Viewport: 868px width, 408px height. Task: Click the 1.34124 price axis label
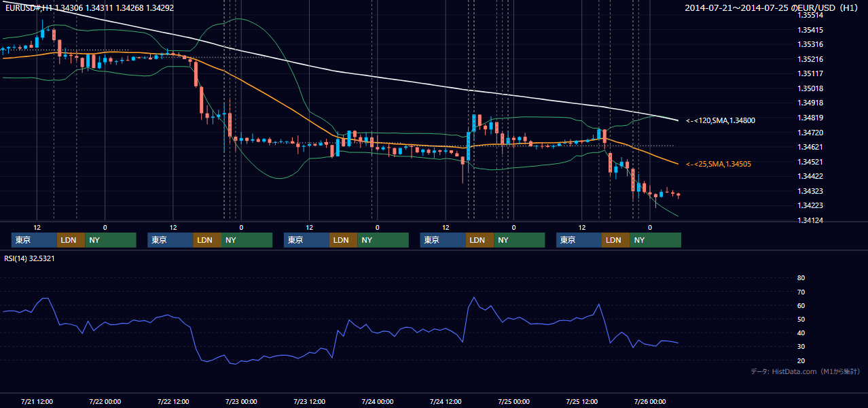(x=810, y=220)
